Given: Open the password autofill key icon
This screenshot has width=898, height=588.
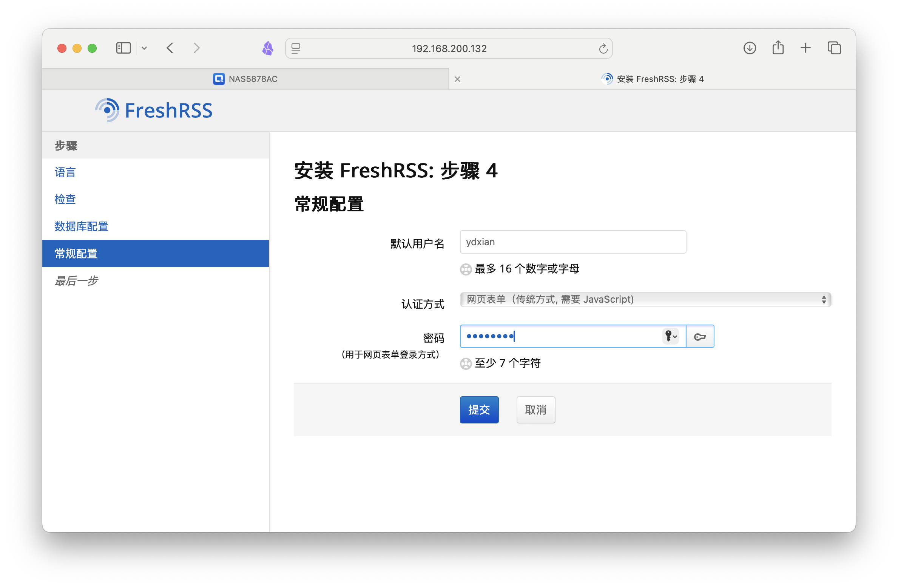Looking at the screenshot, I should coord(671,336).
